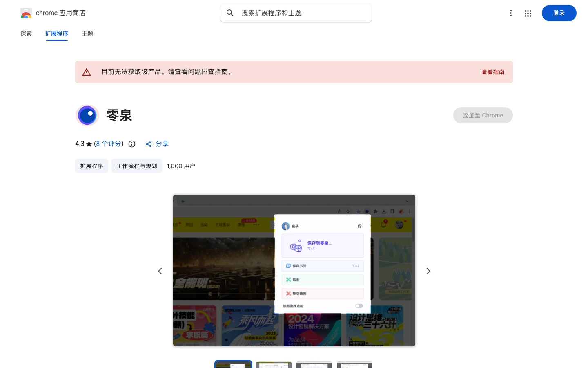
Task: Click the warning triangle icon in banner
Action: coord(87,72)
